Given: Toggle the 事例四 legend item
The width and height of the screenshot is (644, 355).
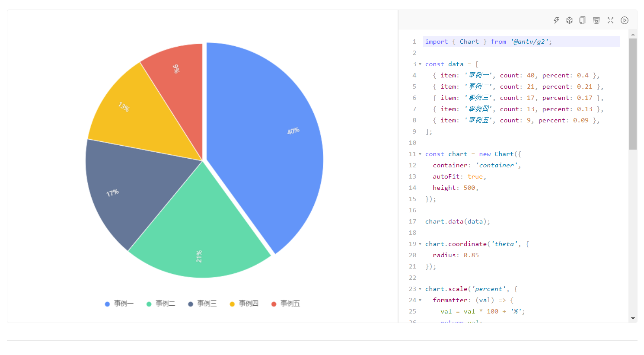Looking at the screenshot, I should [244, 304].
